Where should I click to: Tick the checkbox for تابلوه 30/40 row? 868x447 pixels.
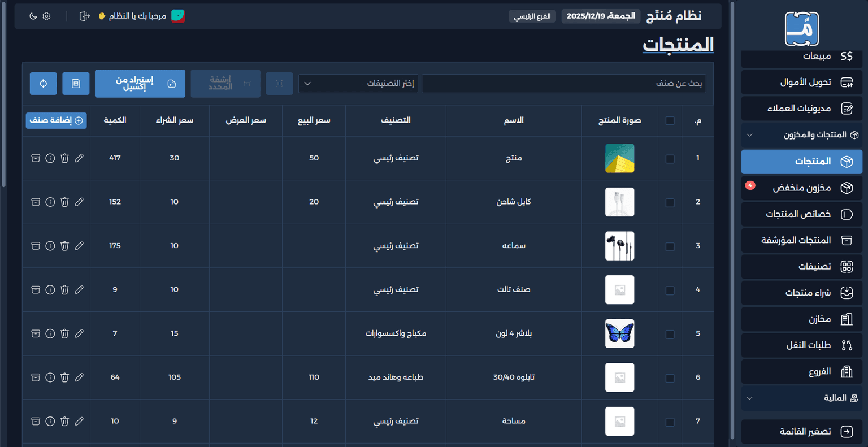pyautogui.click(x=670, y=377)
